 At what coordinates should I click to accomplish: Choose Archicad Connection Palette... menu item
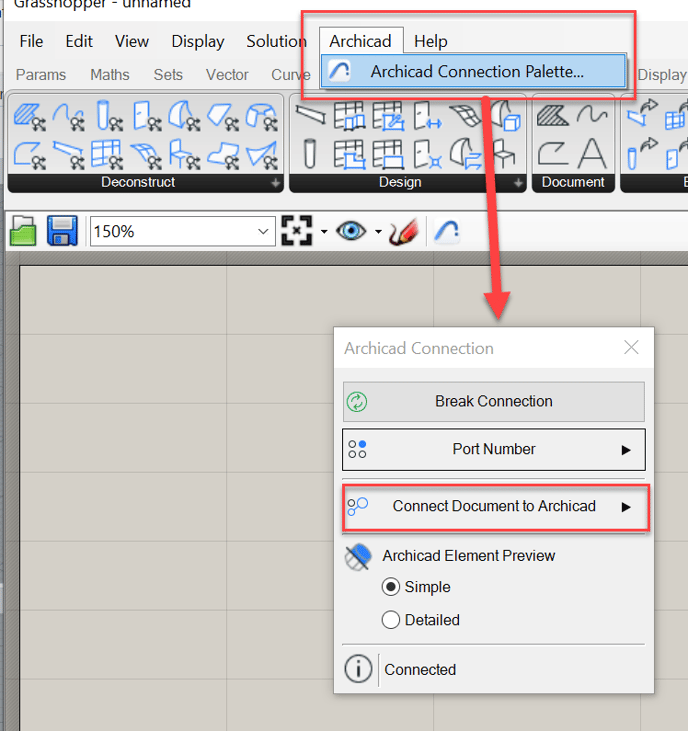[x=473, y=71]
